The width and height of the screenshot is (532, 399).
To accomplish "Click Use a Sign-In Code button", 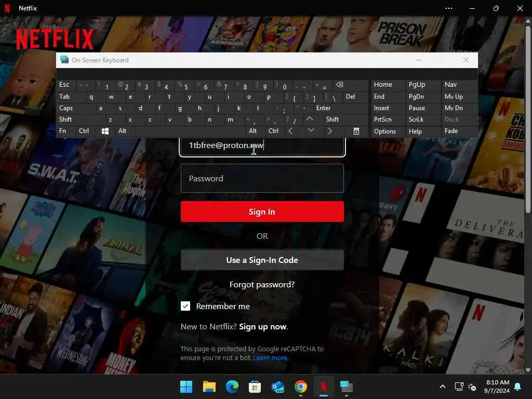I will [x=262, y=260].
